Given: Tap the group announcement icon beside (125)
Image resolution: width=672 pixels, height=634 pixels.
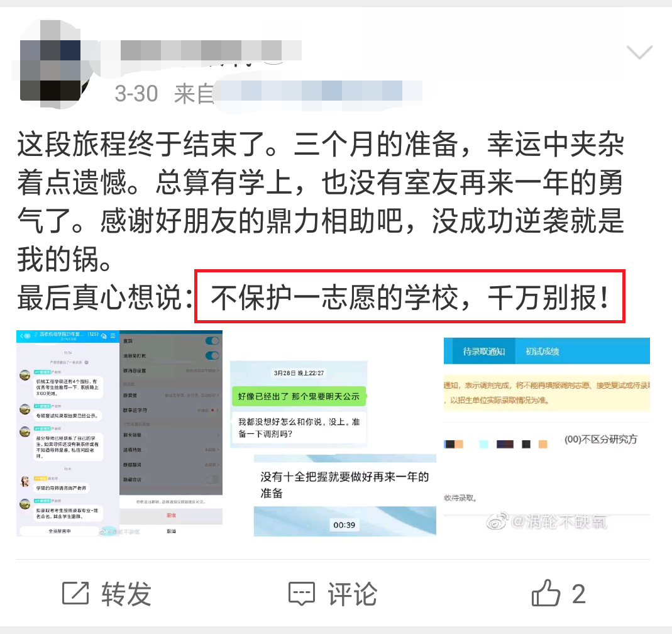Looking at the screenshot, I should (x=104, y=336).
